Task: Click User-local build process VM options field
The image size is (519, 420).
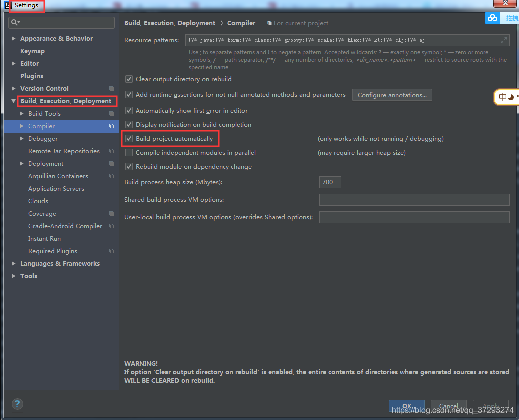Action: 414,217
